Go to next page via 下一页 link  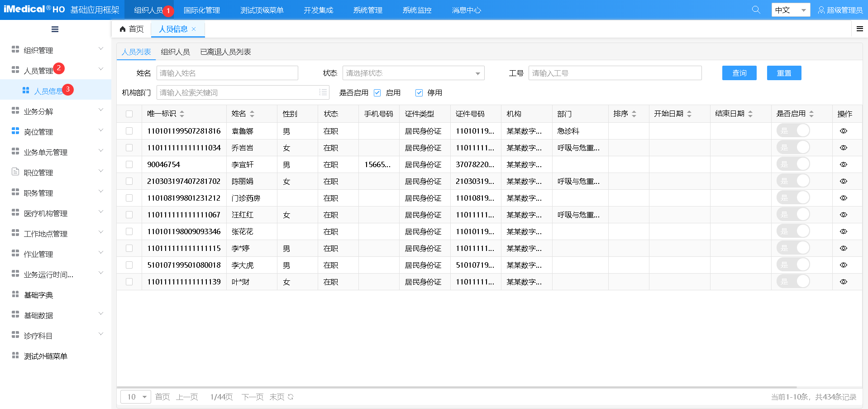tap(252, 396)
